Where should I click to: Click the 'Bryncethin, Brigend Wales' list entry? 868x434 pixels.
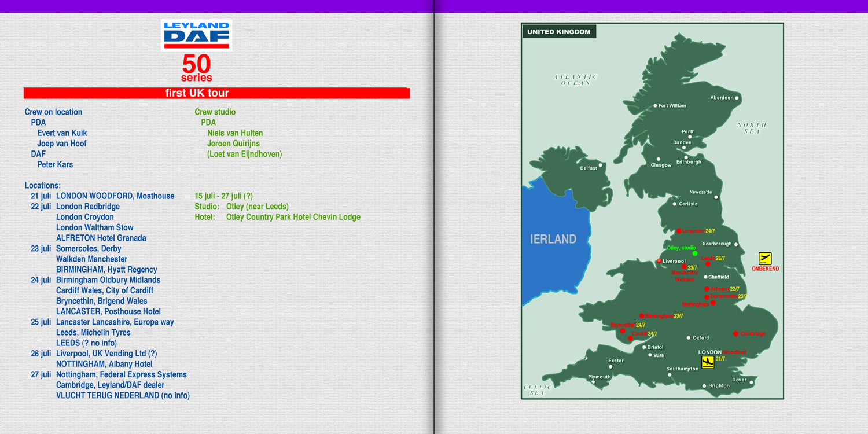click(x=102, y=301)
